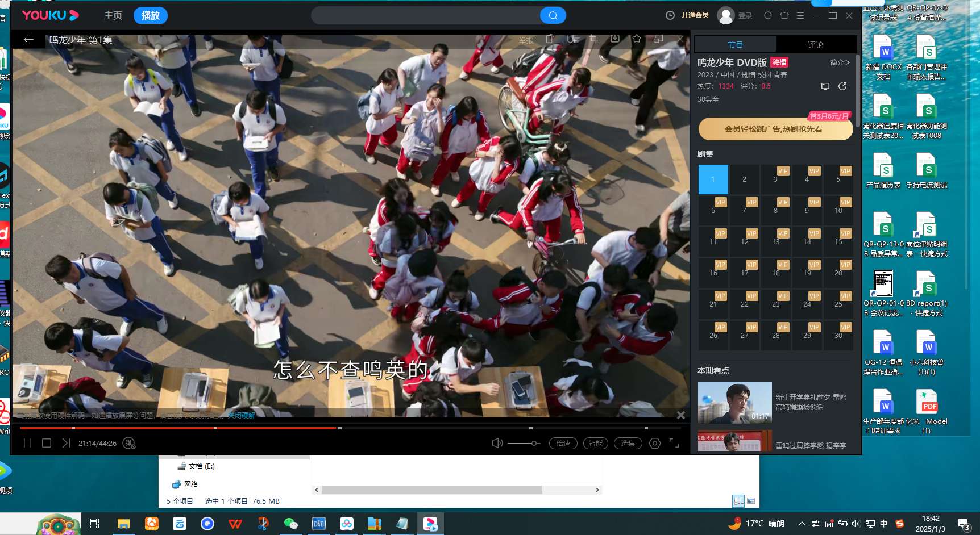Open 亿米 Model PDF desktop icon
Screen dimensions: 980x535
pyautogui.click(x=927, y=411)
